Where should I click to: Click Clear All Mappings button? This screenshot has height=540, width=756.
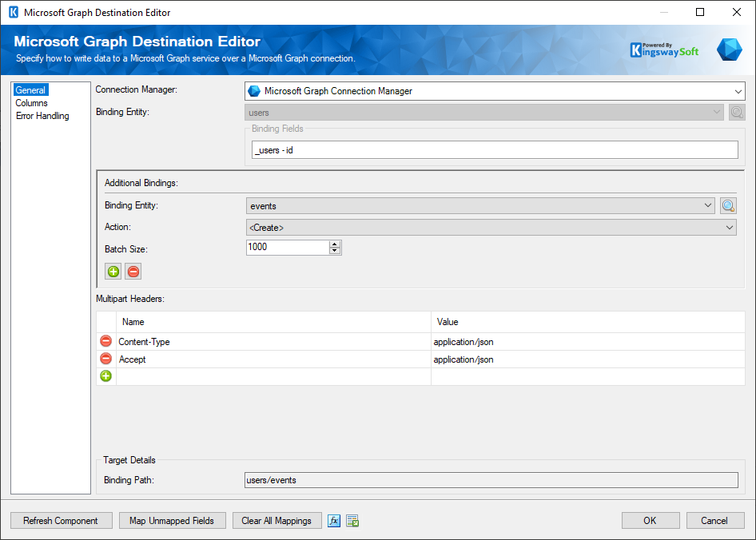[x=277, y=521]
